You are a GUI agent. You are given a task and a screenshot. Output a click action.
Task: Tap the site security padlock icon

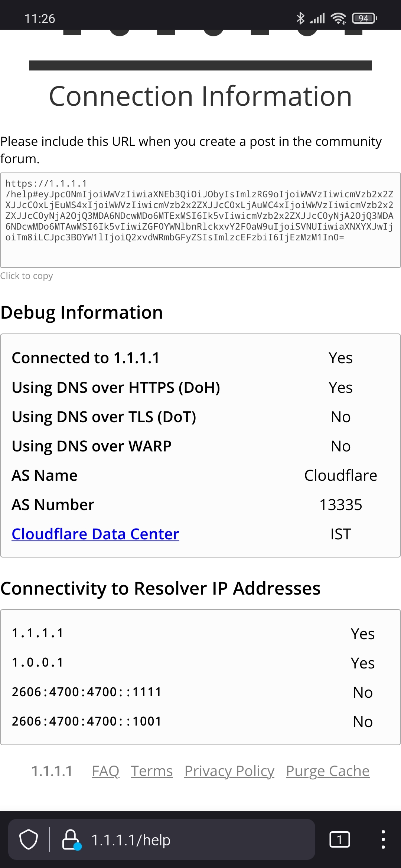pyautogui.click(x=71, y=839)
